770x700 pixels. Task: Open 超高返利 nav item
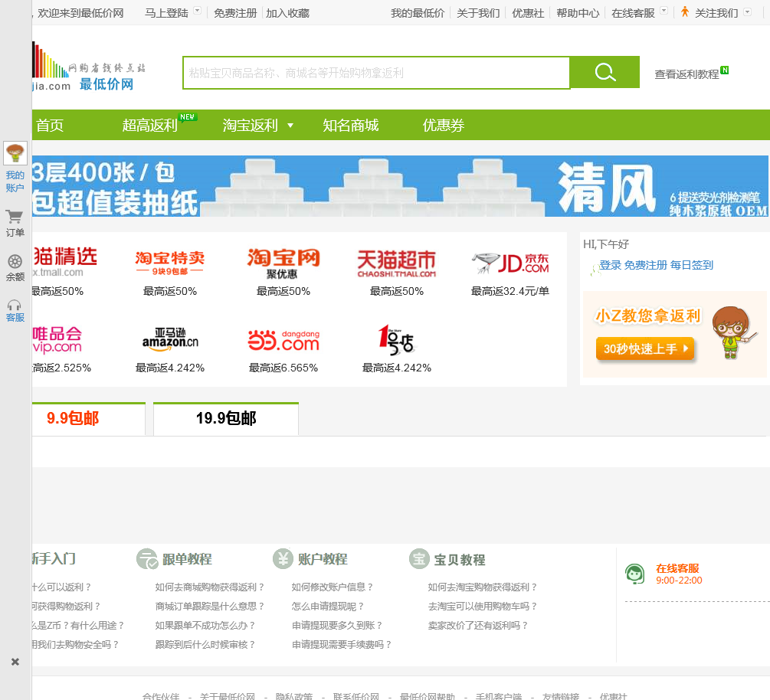(x=149, y=125)
